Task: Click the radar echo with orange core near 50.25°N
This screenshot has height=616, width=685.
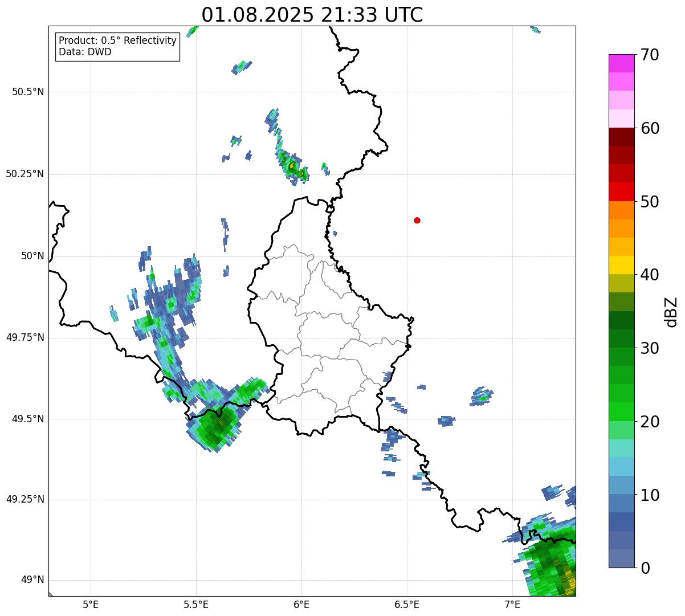Action: click(x=292, y=166)
